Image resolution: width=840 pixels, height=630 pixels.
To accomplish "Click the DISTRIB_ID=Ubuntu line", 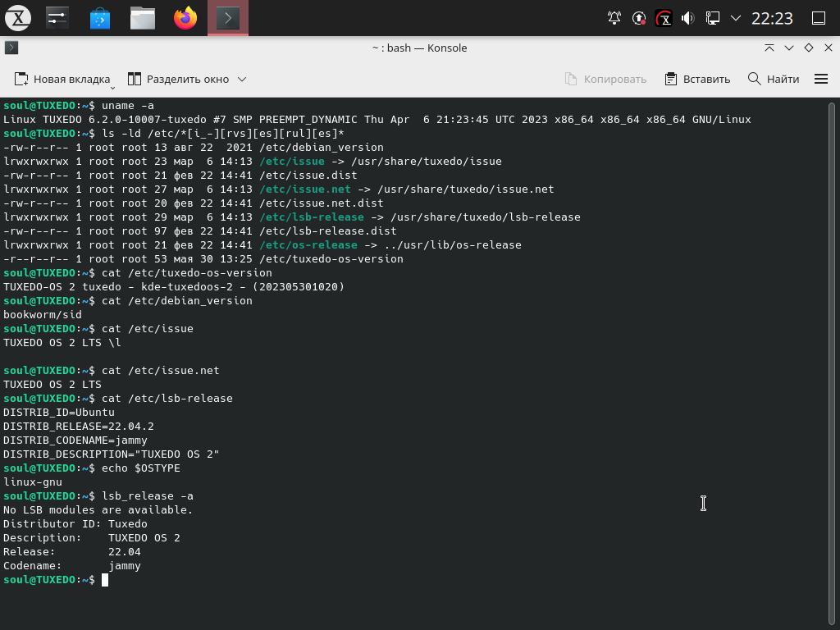I will click(59, 413).
